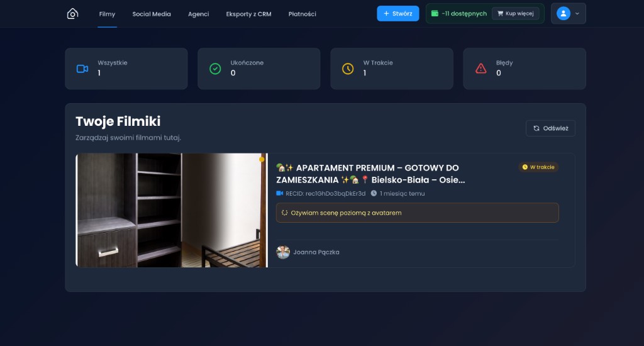Viewport: 644px width, 346px height.
Task: Click the Stwórz button
Action: pyautogui.click(x=398, y=14)
